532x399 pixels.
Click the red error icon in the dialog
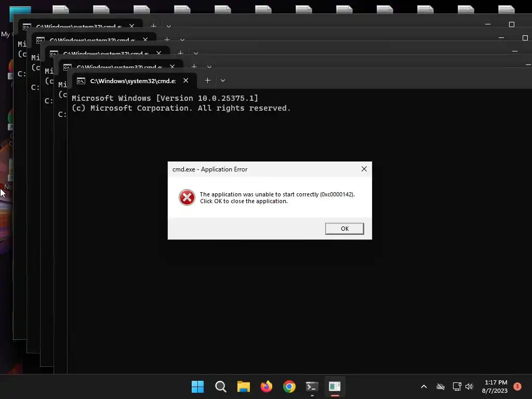(187, 197)
